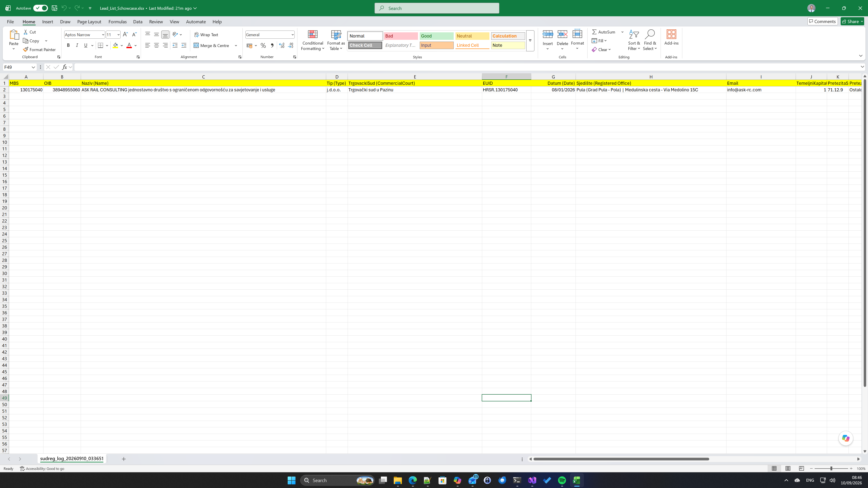Increase font size icon

(x=125, y=35)
